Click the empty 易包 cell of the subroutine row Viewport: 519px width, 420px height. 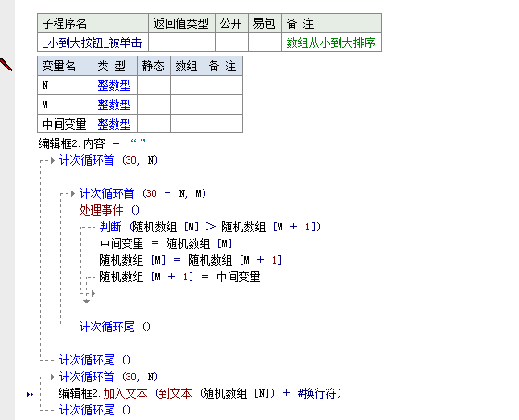(265, 43)
